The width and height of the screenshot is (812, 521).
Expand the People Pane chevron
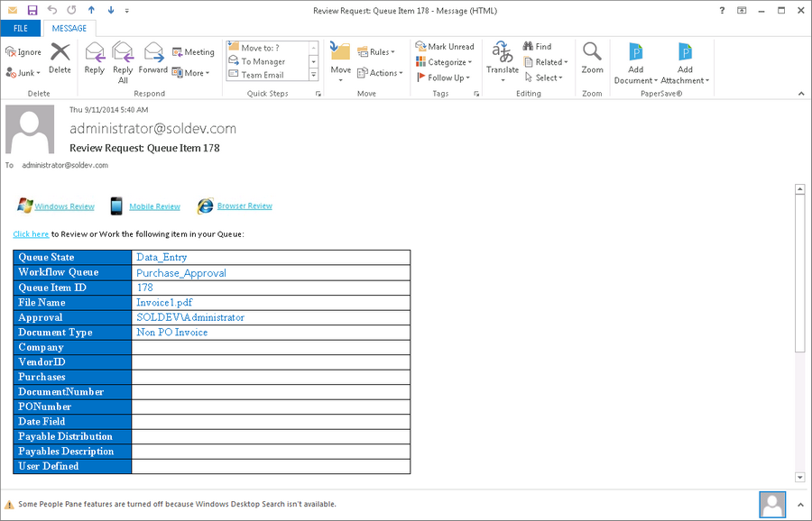pos(801,505)
